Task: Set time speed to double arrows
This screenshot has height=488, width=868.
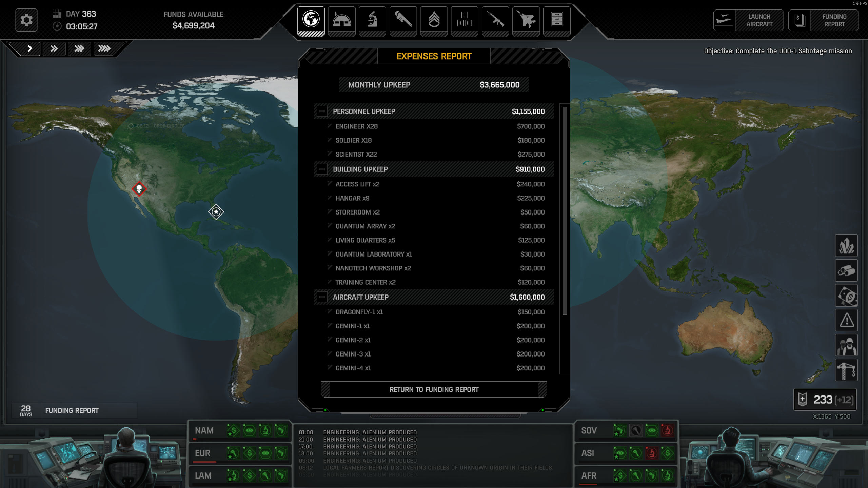Action: (x=54, y=49)
